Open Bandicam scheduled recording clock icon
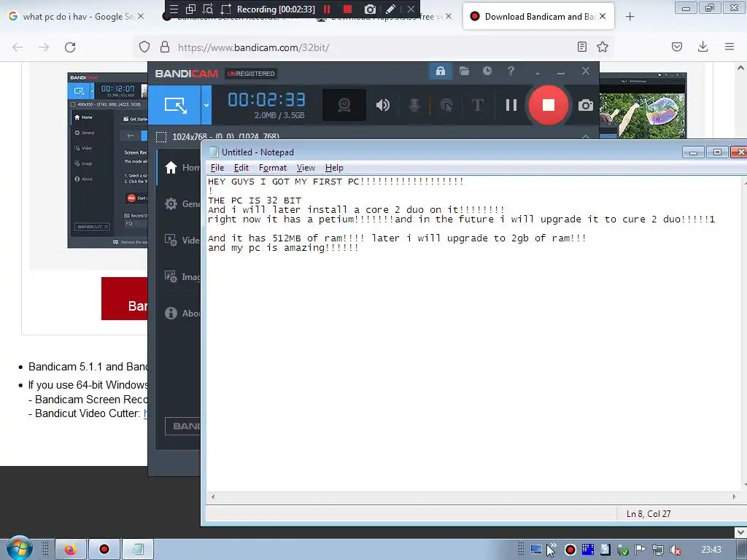The image size is (747, 560). click(x=487, y=71)
